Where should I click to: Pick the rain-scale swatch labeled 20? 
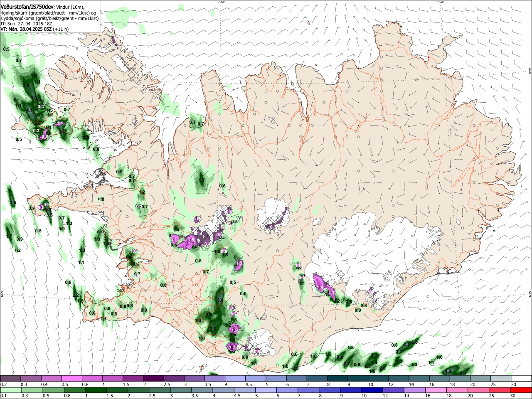tap(479, 390)
